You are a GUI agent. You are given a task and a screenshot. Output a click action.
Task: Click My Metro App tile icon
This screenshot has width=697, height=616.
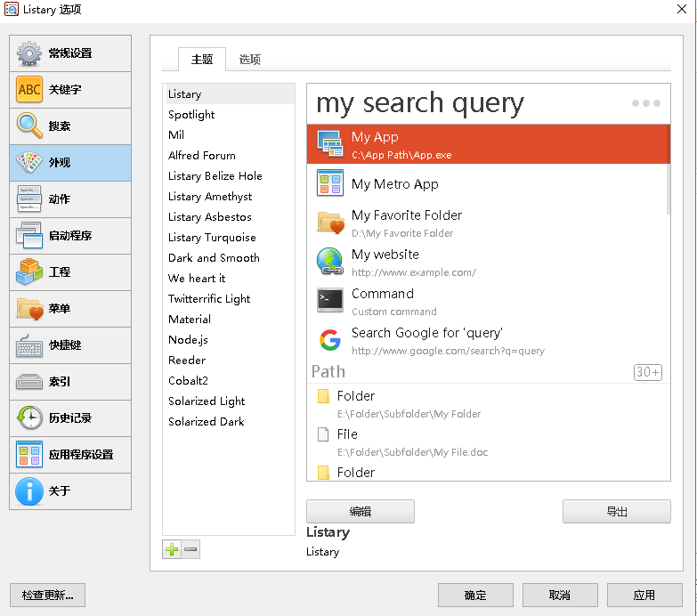pyautogui.click(x=330, y=182)
